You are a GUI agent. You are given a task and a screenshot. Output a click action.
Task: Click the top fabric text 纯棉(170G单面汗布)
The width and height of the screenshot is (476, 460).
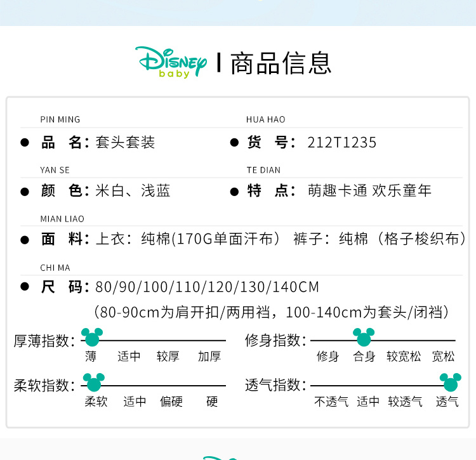pyautogui.click(x=211, y=239)
